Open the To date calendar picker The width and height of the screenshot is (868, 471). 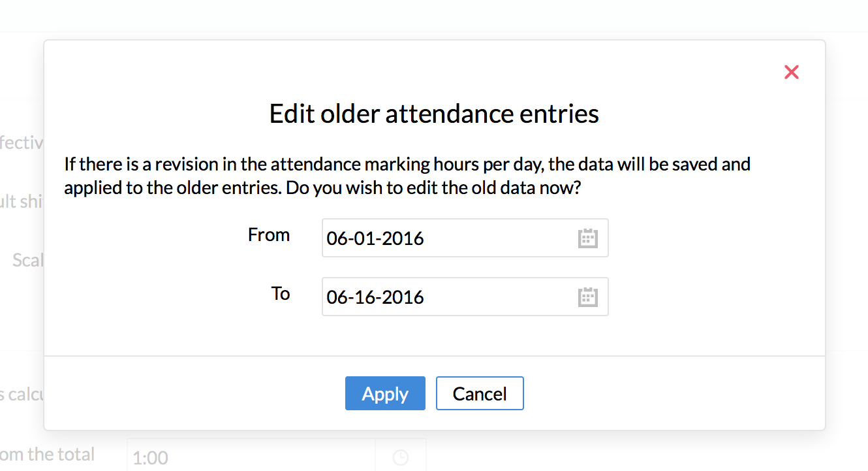[x=587, y=297]
